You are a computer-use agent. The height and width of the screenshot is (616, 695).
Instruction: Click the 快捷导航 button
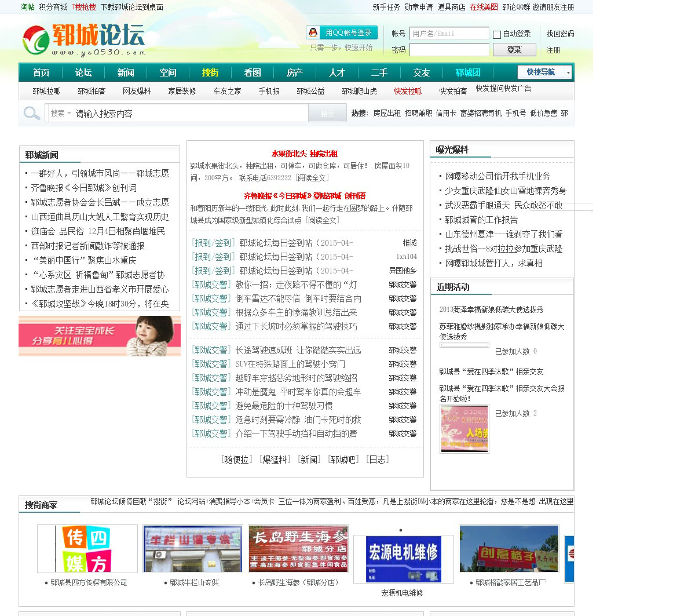(541, 72)
